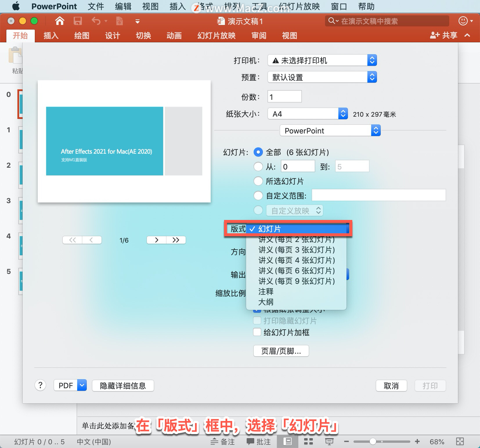480x448 pixels.
Task: Open the PDF dropdown arrow
Action: click(82, 385)
